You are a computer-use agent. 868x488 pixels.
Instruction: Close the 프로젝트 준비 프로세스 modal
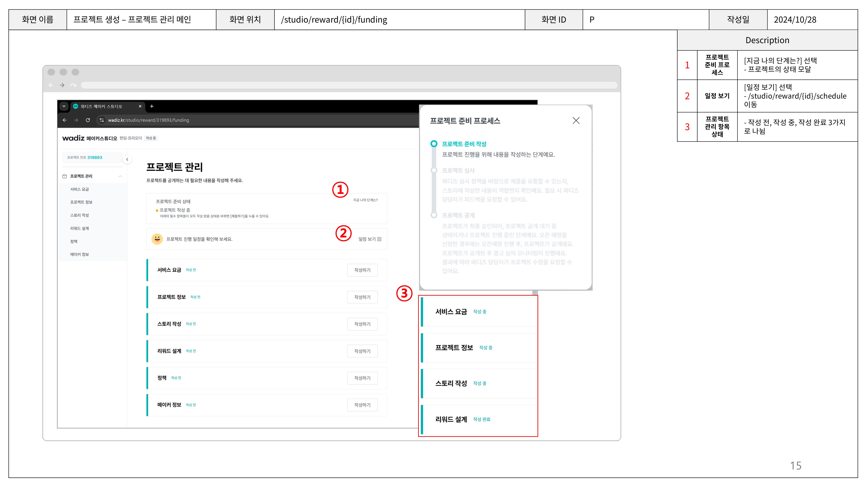click(x=576, y=121)
